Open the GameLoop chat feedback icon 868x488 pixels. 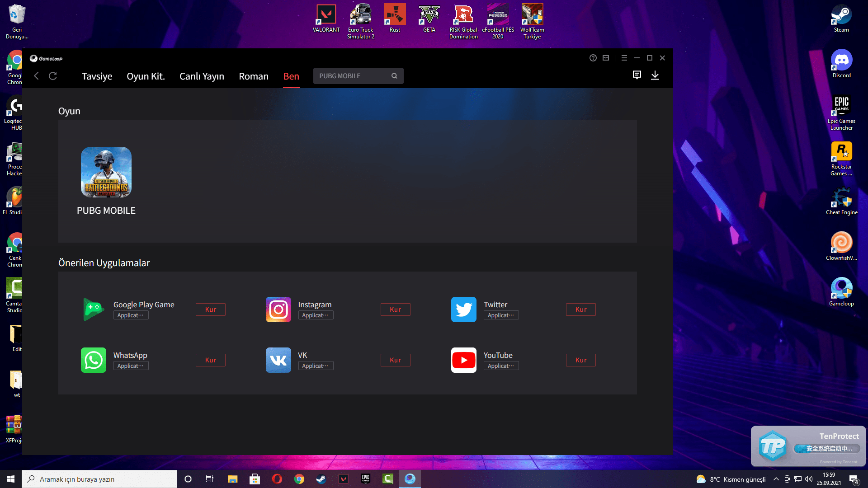pyautogui.click(x=637, y=75)
